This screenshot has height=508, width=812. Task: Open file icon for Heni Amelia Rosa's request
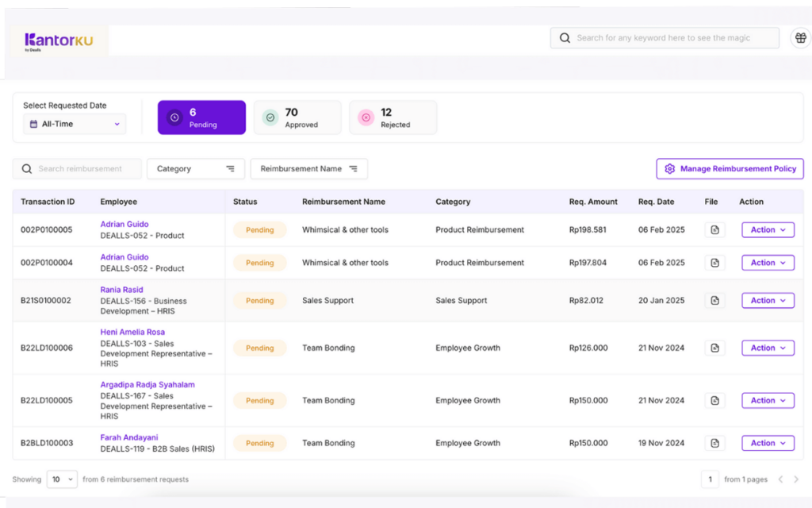[714, 348]
